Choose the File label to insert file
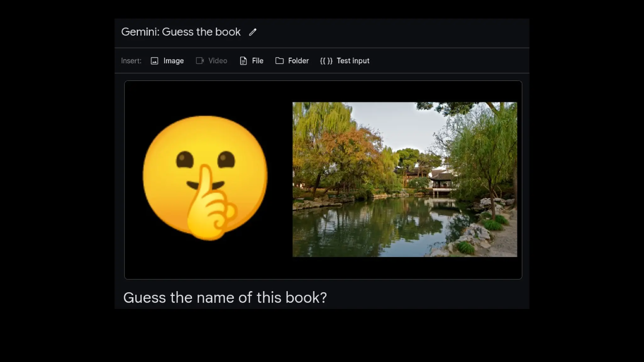 point(258,61)
